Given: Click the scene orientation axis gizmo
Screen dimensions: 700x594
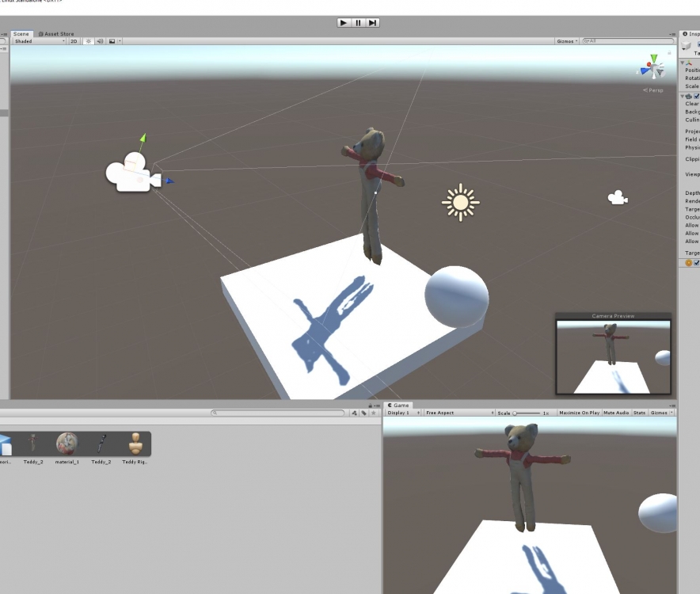Looking at the screenshot, I should point(652,68).
